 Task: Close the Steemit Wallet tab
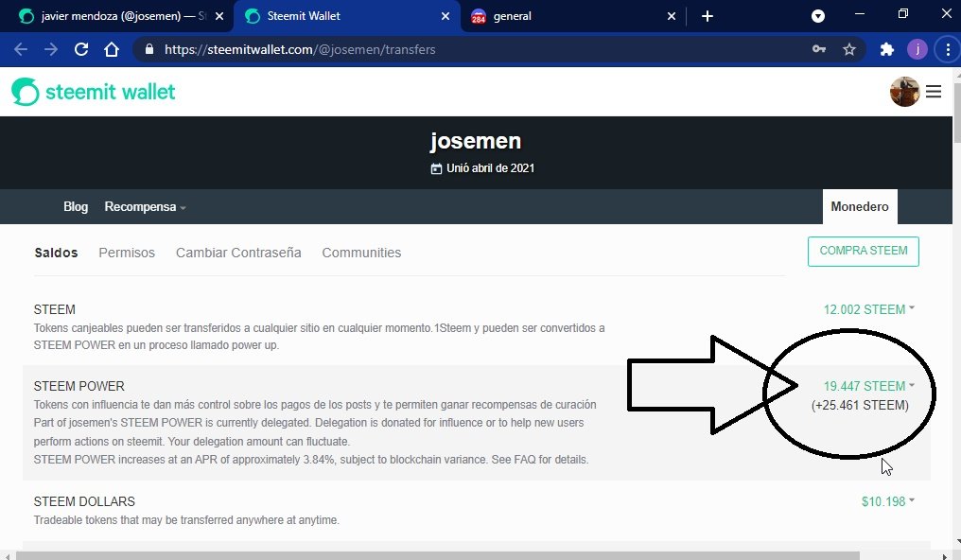tap(446, 16)
